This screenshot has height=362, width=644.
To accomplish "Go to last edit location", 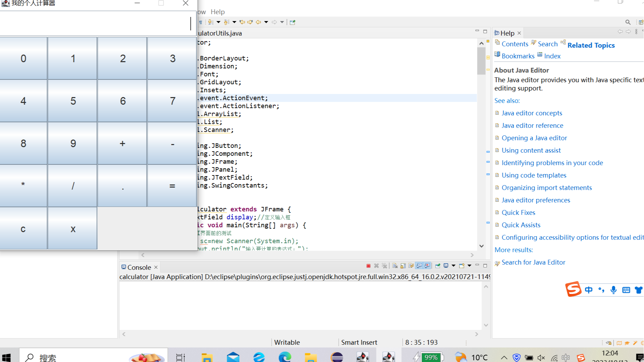I will click(x=242, y=22).
